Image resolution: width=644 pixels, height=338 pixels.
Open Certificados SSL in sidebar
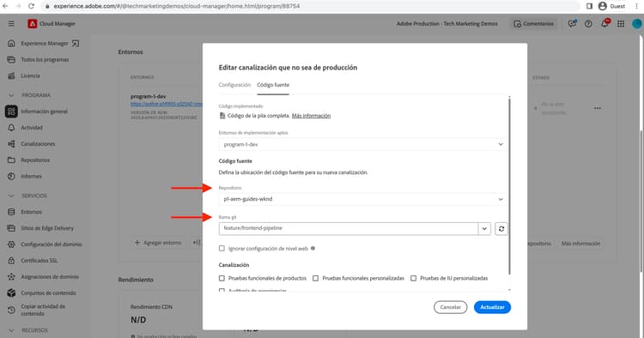(x=39, y=261)
